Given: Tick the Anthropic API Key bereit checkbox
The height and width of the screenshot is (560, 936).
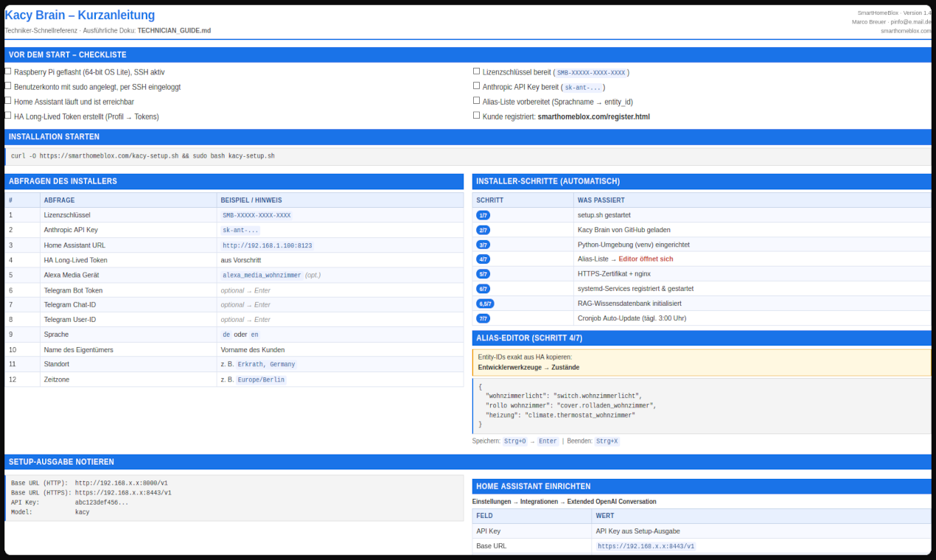Looking at the screenshot, I should [x=476, y=86].
